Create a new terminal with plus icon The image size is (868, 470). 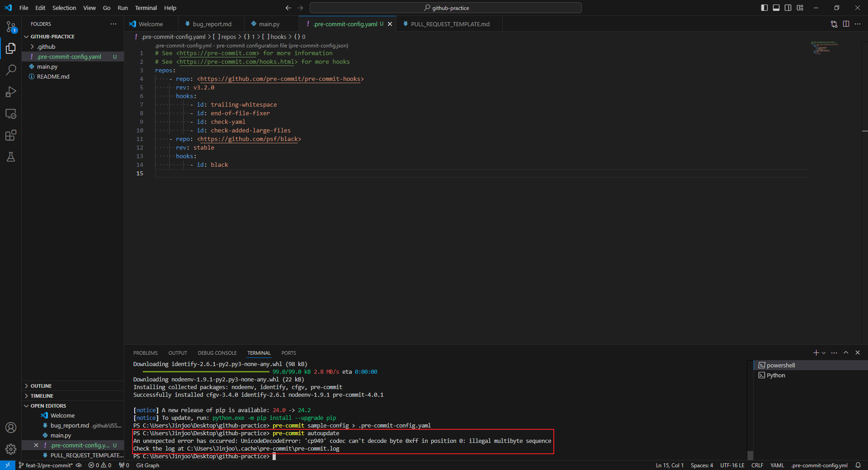(x=816, y=352)
